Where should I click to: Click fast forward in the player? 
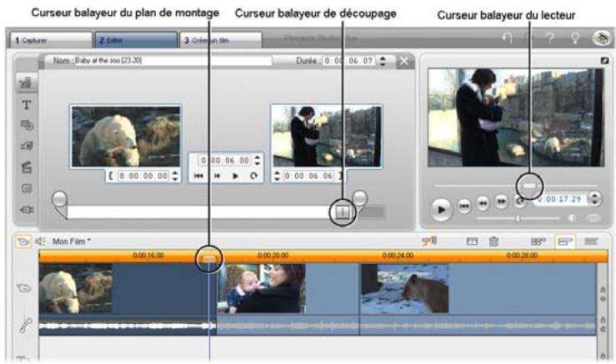pyautogui.click(x=502, y=202)
